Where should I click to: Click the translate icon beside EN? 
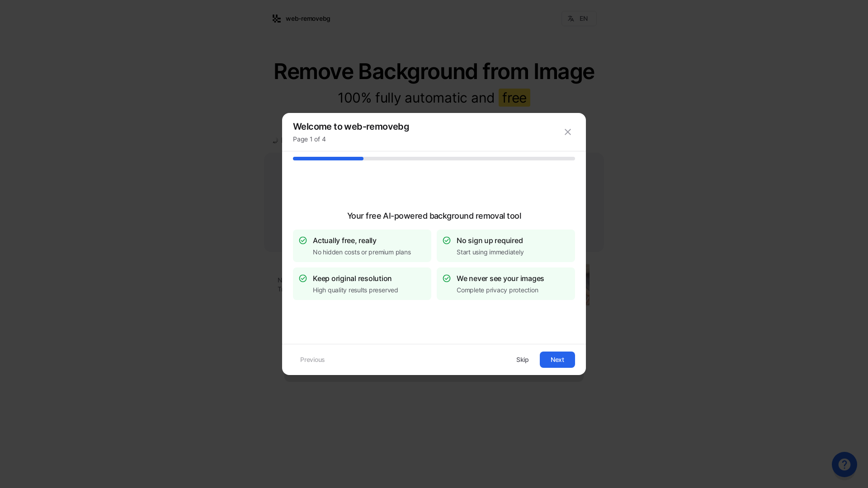[571, 19]
